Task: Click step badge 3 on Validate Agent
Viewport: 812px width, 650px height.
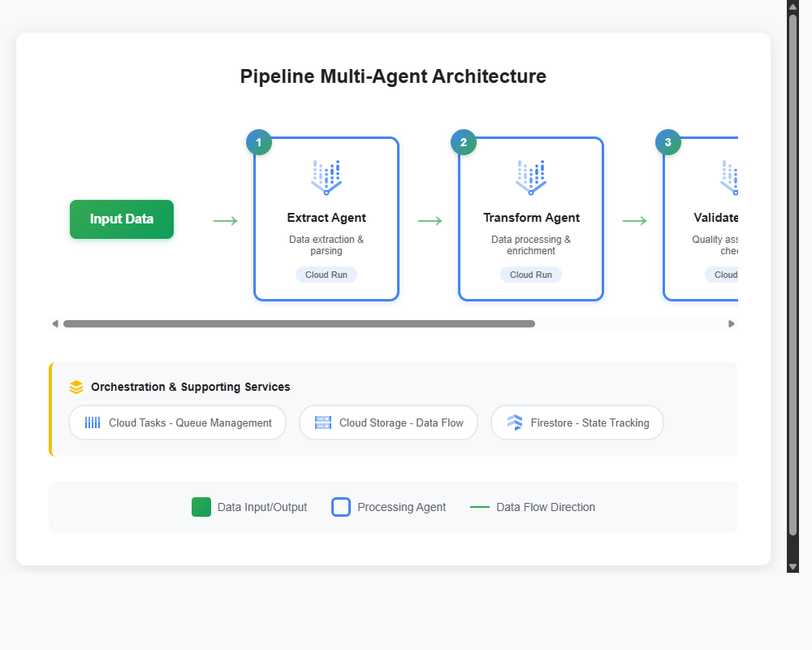Action: pos(667,142)
